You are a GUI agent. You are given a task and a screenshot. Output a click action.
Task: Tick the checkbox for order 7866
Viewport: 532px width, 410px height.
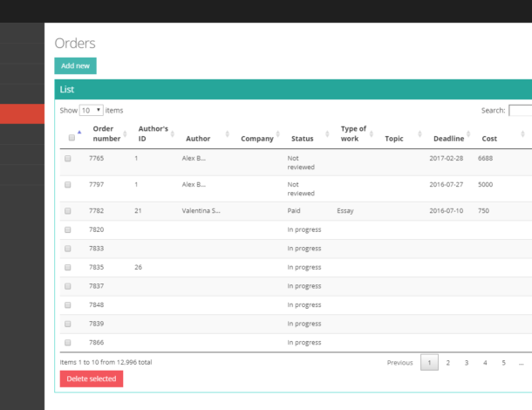click(68, 343)
